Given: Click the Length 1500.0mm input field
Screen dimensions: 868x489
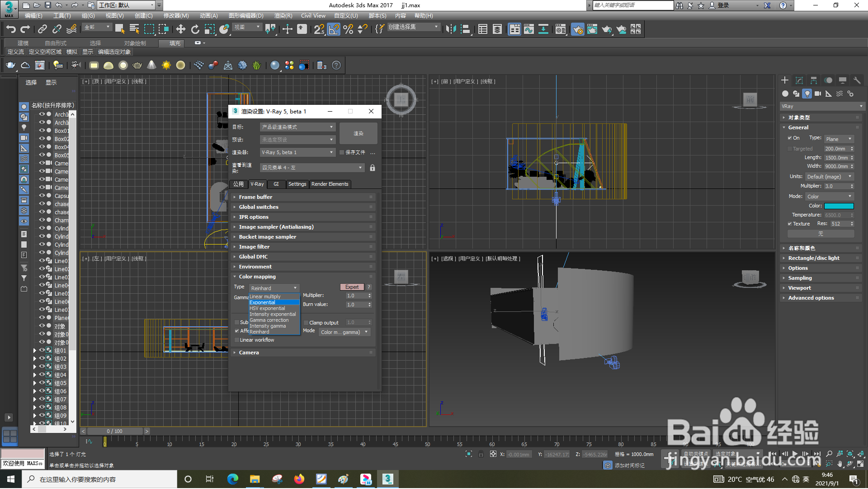Looking at the screenshot, I should 836,158.
